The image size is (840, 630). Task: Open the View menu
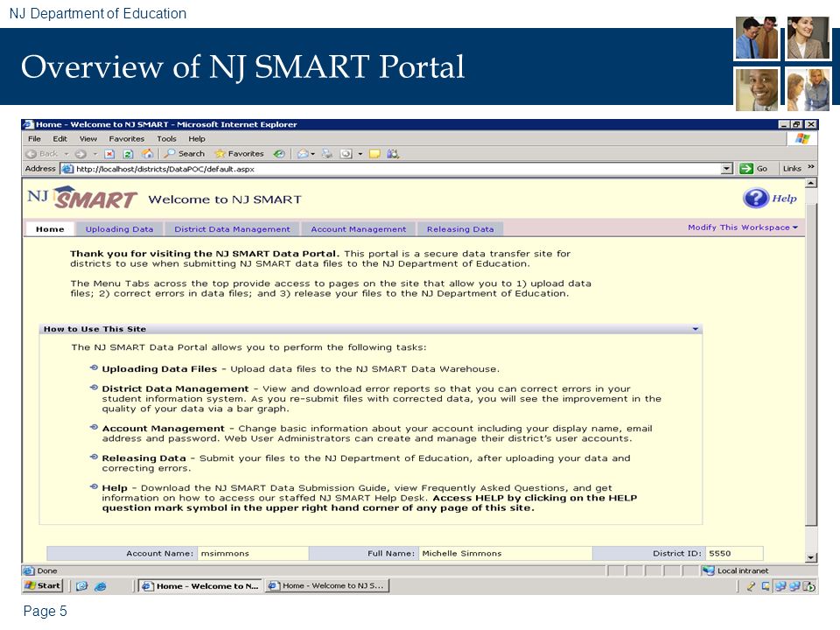coord(88,139)
